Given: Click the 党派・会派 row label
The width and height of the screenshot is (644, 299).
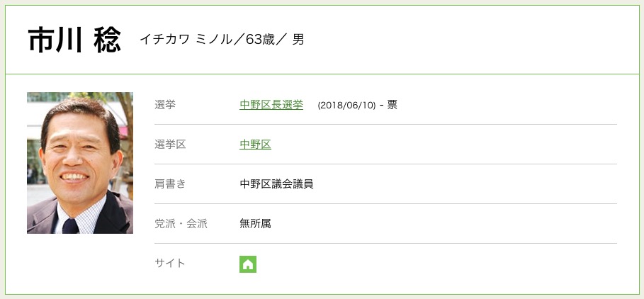Looking at the screenshot, I should pyautogui.click(x=181, y=224).
